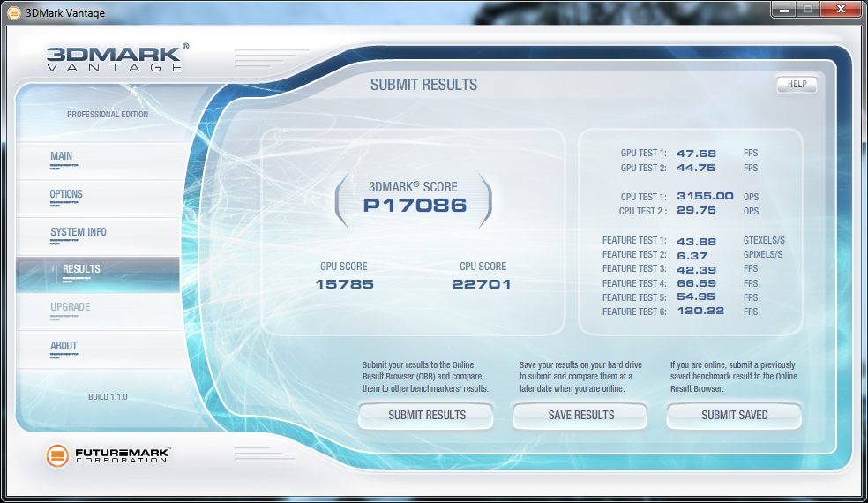Click the Online Result Browser description text
The image size is (868, 503).
pyautogui.click(x=425, y=377)
